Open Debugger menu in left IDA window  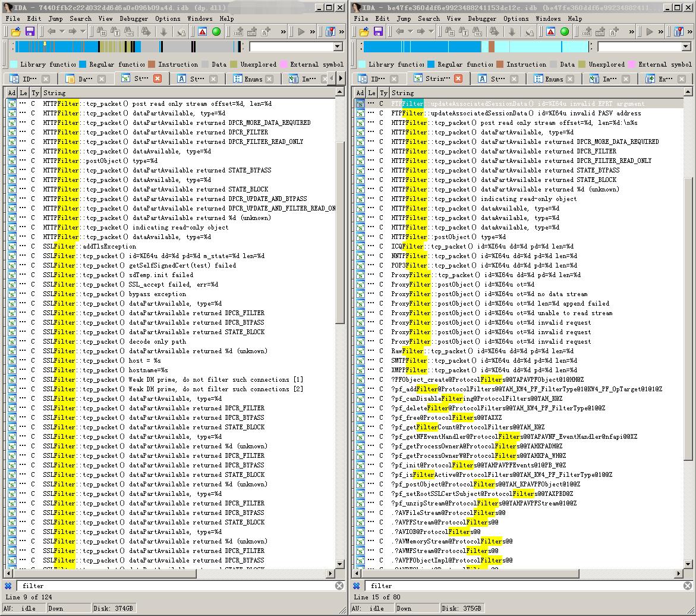[134, 18]
